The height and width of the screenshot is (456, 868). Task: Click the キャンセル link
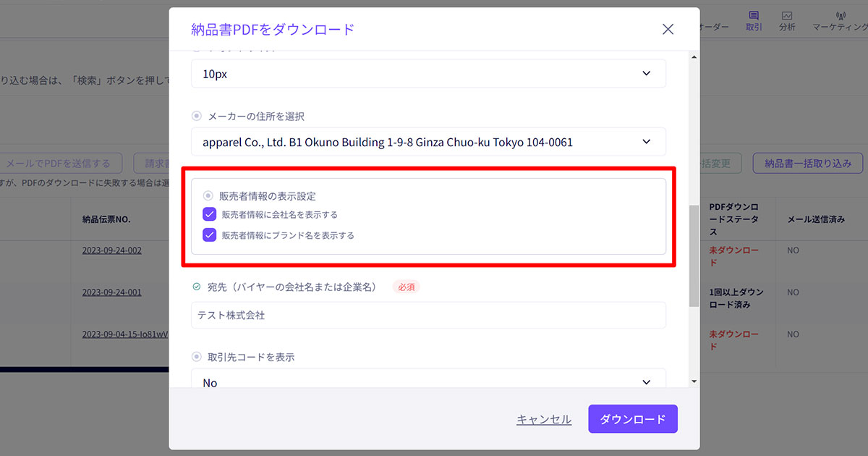click(x=543, y=418)
